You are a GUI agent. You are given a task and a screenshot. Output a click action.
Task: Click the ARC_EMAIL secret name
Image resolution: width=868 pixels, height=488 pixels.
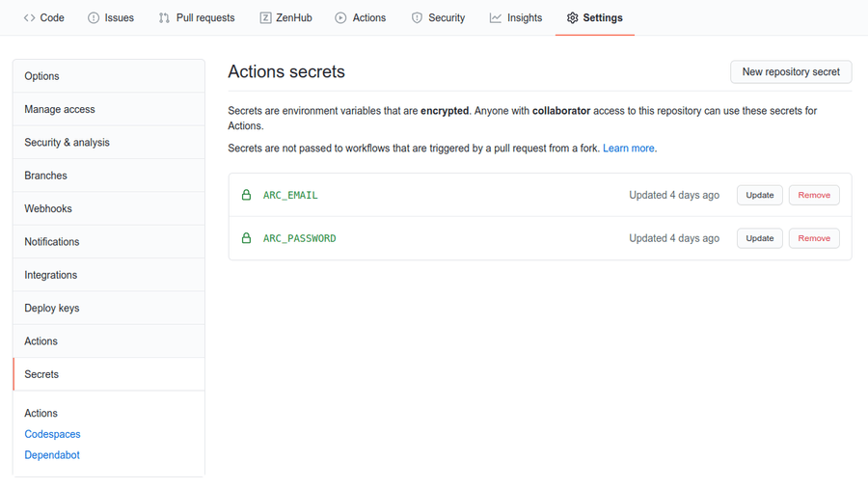(x=290, y=196)
